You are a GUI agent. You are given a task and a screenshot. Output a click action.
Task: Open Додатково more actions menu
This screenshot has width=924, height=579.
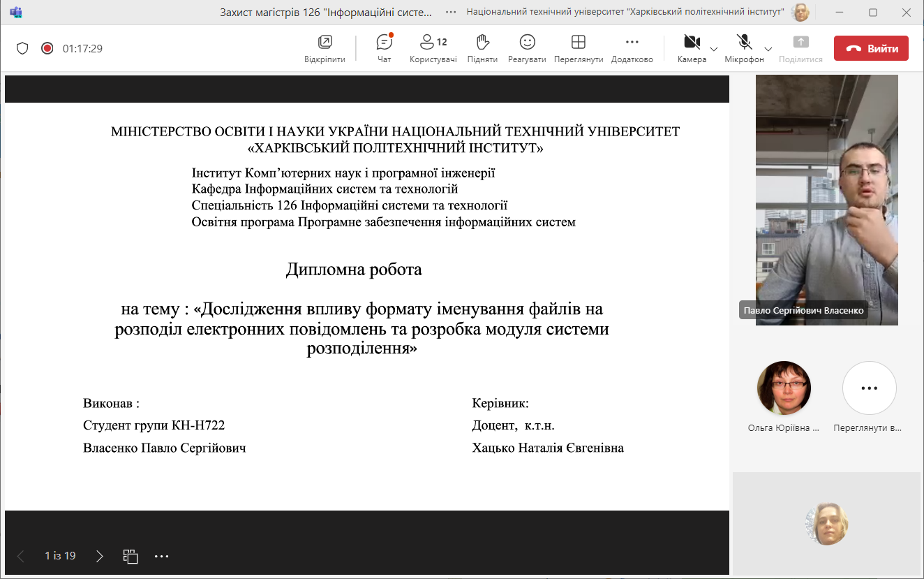[632, 48]
